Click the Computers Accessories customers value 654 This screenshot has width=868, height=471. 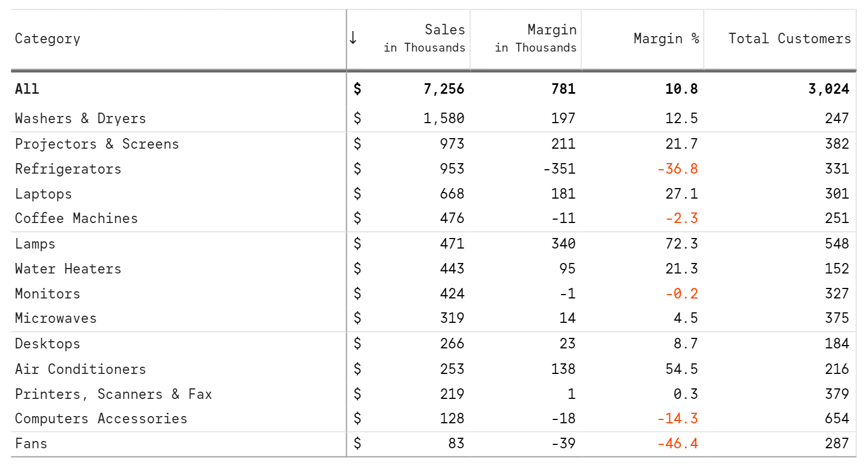(x=837, y=419)
